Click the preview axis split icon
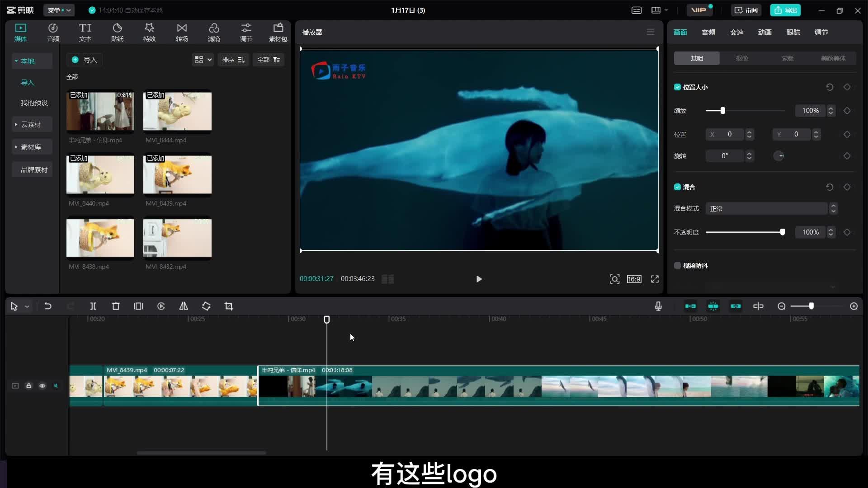This screenshot has width=868, height=488. pyautogui.click(x=758, y=306)
